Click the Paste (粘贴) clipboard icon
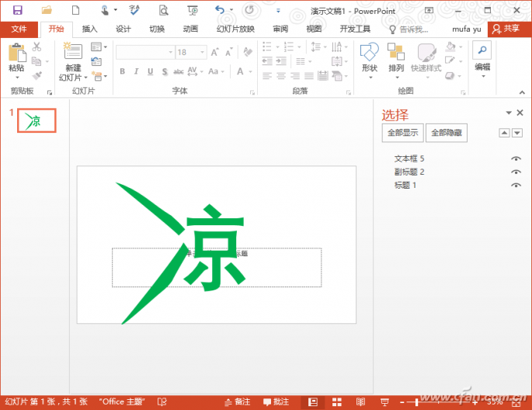The height and width of the screenshot is (410, 532). [16, 53]
